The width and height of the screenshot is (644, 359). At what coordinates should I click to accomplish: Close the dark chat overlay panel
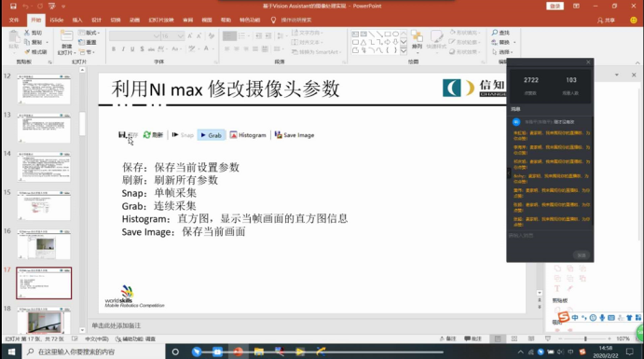[x=588, y=62]
